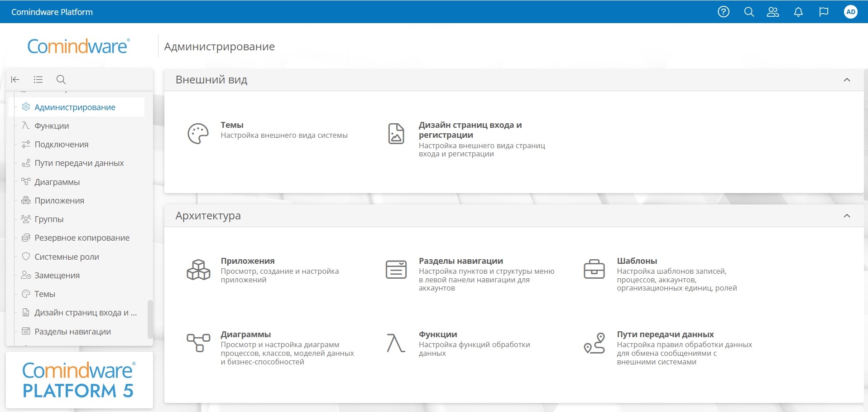868x412 pixels.
Task: Click the Приложения cubes icon in Архитектура
Action: click(x=198, y=270)
